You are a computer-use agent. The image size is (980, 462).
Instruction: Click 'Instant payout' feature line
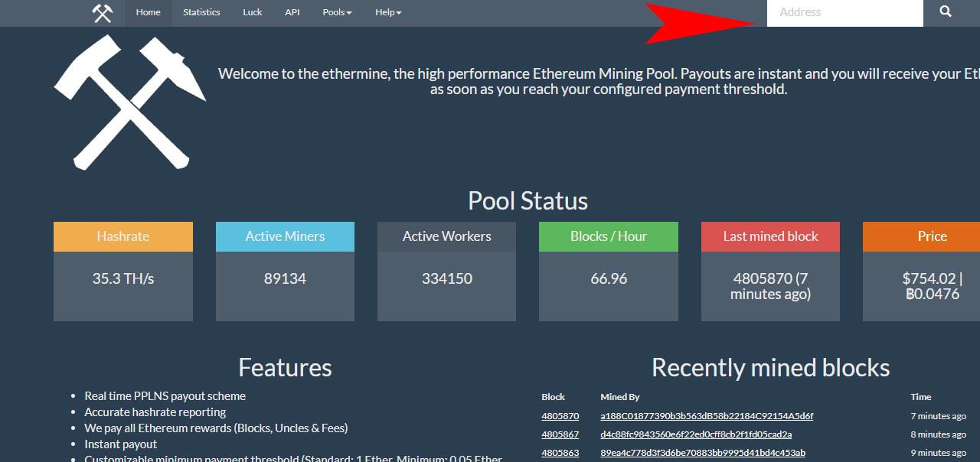(x=121, y=444)
